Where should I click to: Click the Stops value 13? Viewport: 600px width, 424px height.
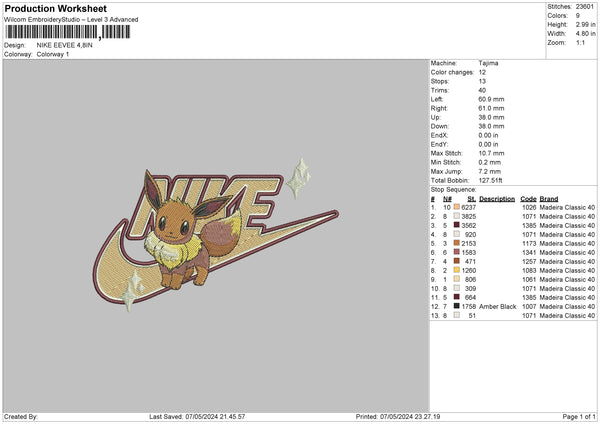pos(482,82)
